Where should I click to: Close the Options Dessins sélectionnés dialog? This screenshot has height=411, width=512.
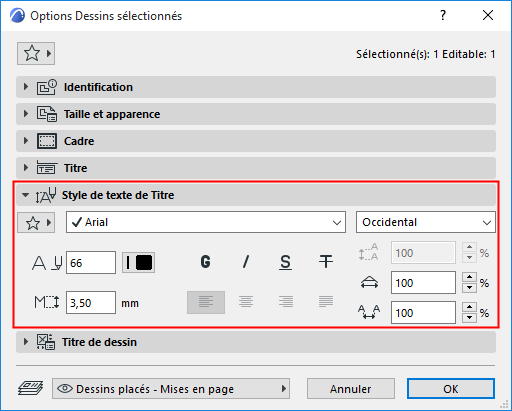pos(488,15)
